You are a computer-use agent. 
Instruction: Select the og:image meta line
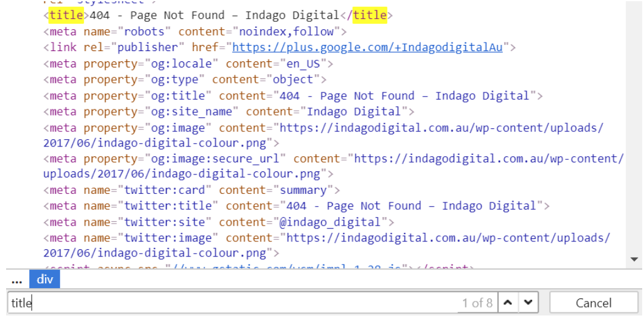[324, 135]
